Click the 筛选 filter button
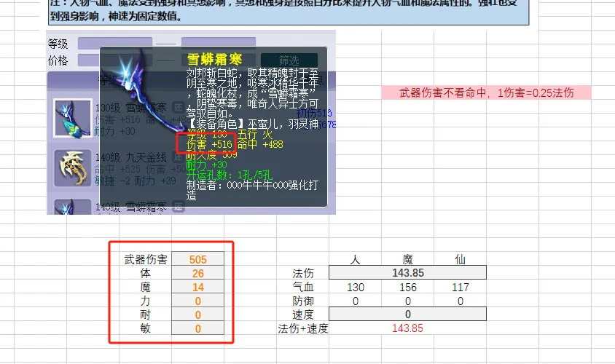Viewport: 615px width, 364px height. pos(289,60)
